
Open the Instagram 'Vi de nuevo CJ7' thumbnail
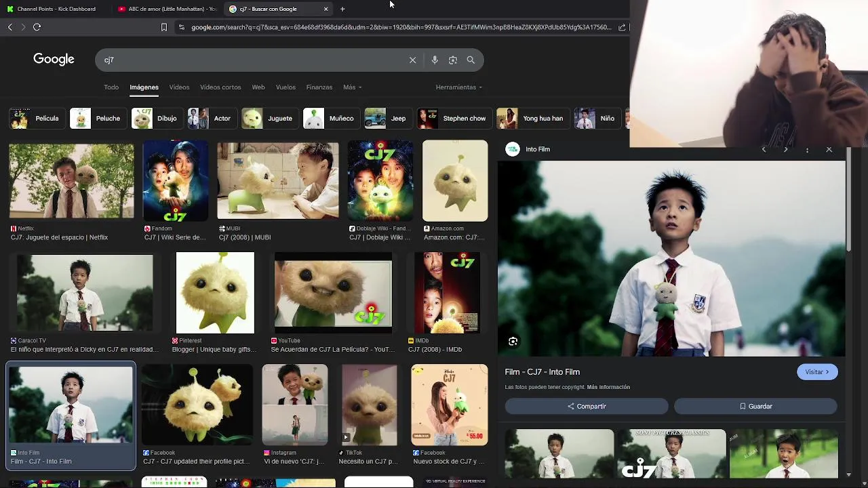295,405
